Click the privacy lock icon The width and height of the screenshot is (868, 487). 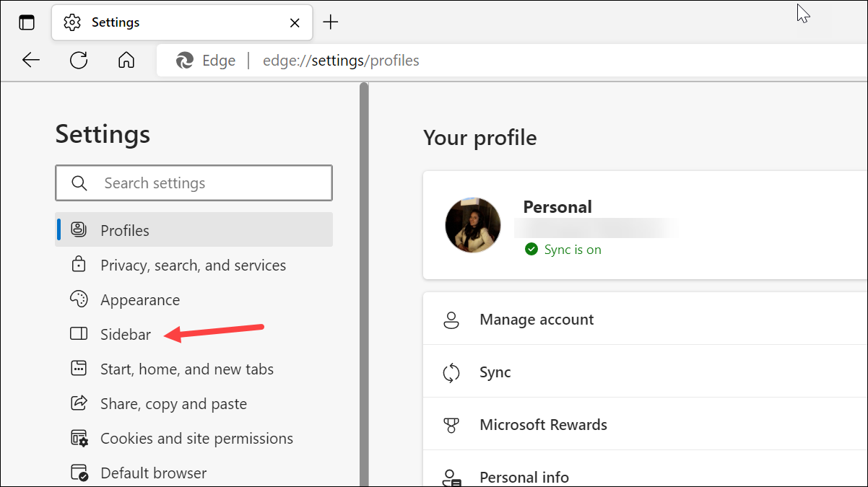(79, 265)
